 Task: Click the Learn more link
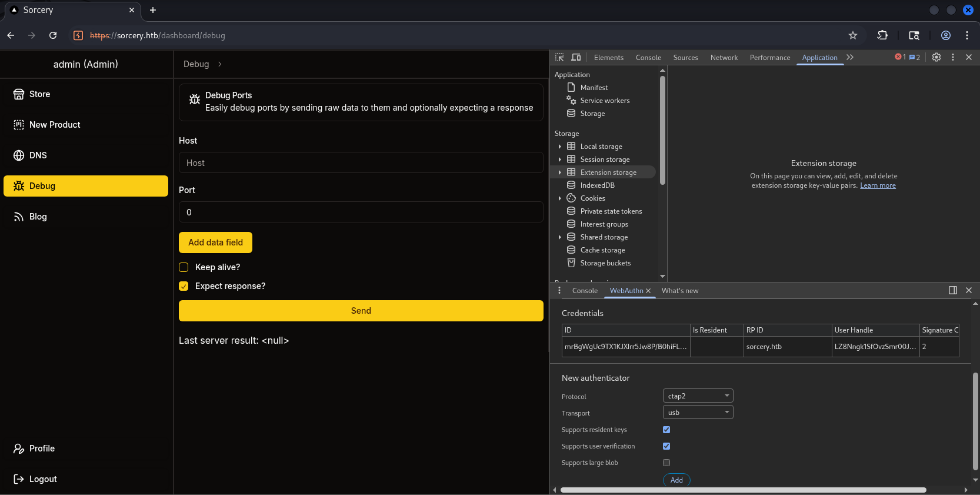point(878,185)
